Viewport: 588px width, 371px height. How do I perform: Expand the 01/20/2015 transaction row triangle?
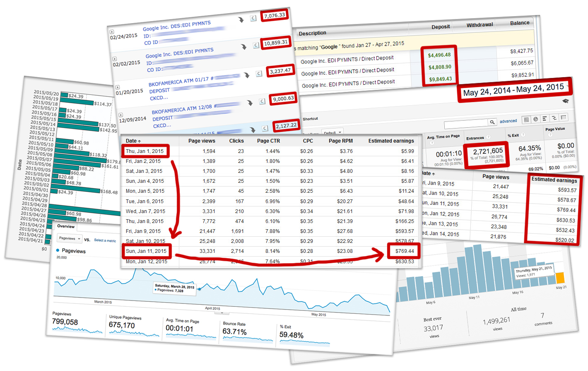tap(118, 87)
